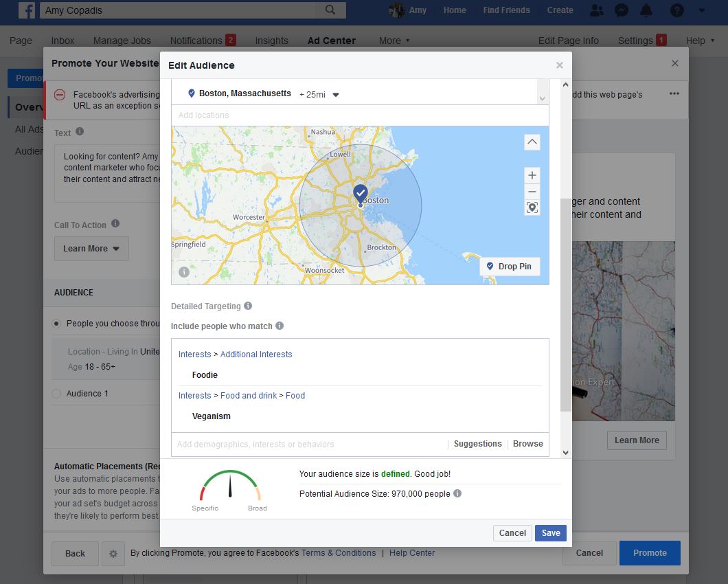Click Edit Page Info
728x584 pixels.
point(568,41)
